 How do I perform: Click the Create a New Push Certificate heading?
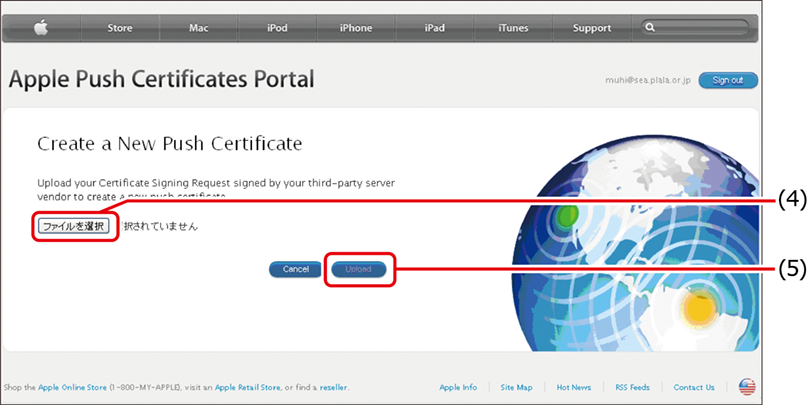169,144
